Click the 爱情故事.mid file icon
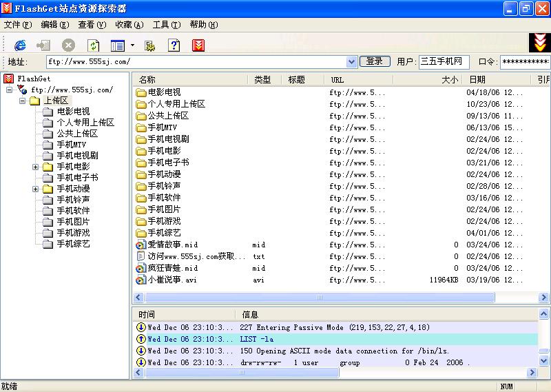The image size is (551, 392). pyautogui.click(x=141, y=245)
